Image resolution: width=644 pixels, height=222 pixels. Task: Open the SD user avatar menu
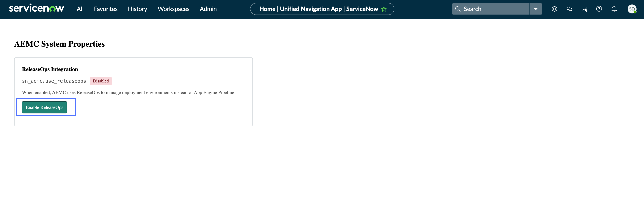[x=632, y=9]
